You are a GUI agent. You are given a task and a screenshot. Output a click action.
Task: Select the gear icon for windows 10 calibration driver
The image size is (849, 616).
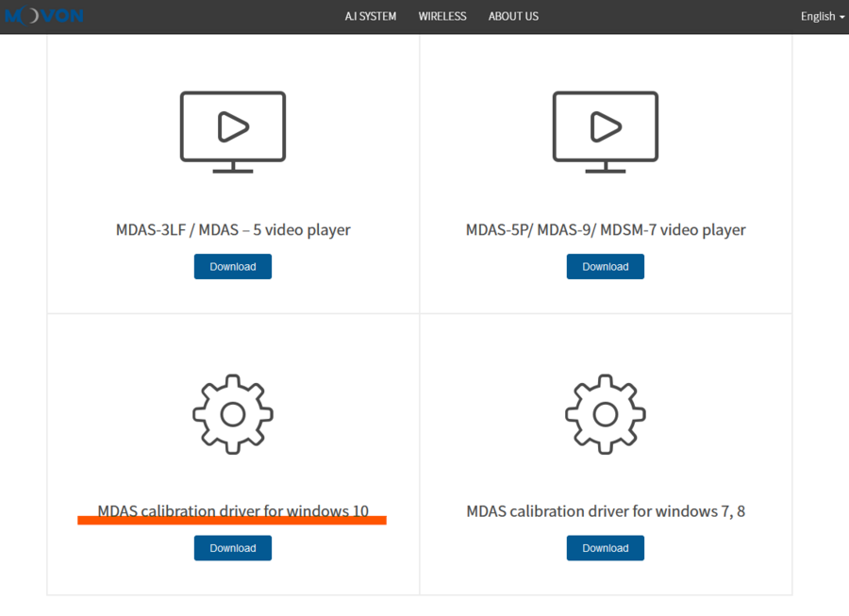tap(232, 413)
